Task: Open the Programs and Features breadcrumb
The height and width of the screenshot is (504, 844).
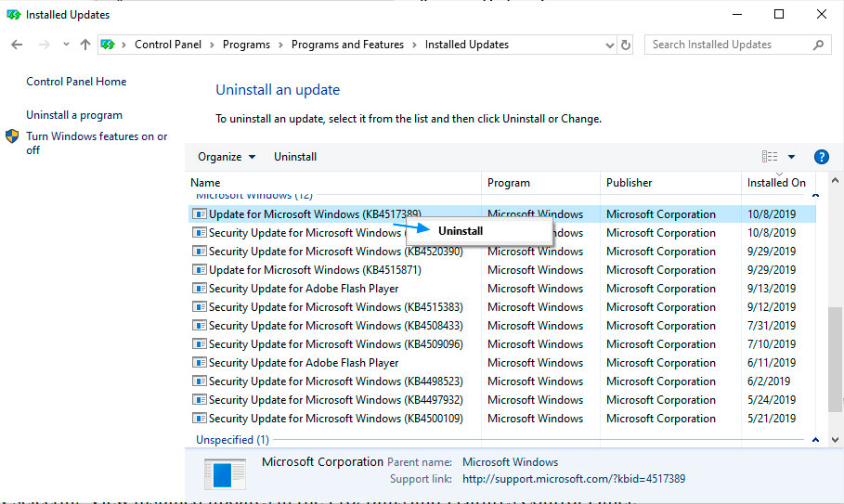Action: point(347,45)
